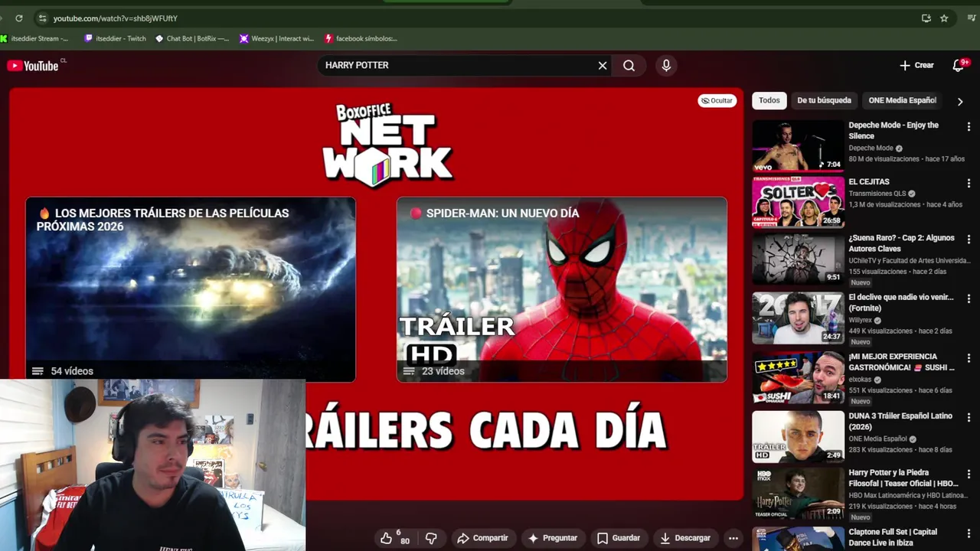Click the Descargar download button

(684, 538)
